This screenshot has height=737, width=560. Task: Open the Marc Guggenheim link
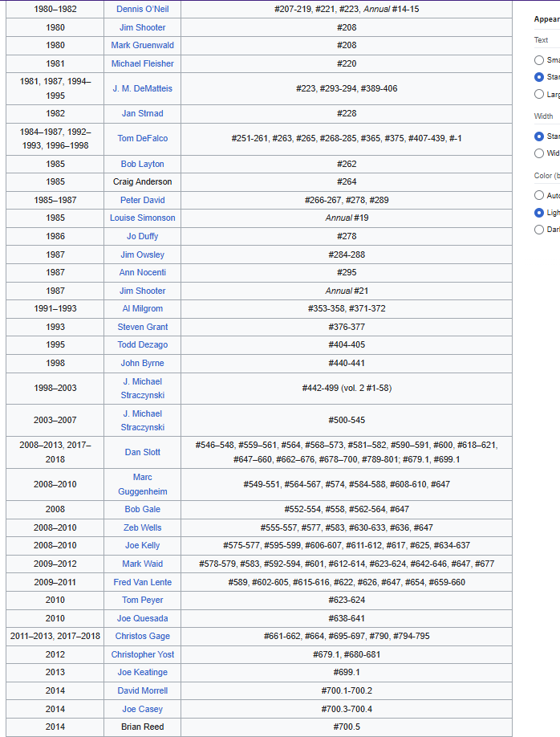click(142, 484)
